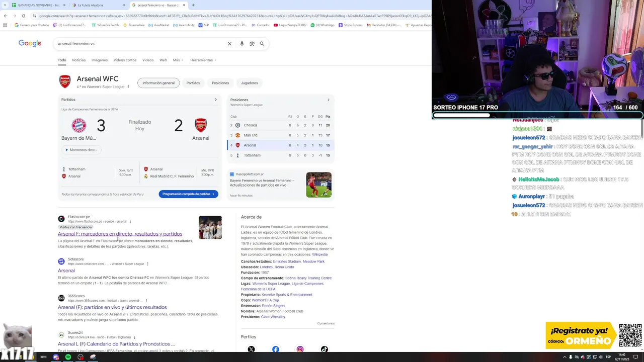Go to the Google logo homepage
Screen dimensions: 644x362
pyautogui.click(x=30, y=43)
